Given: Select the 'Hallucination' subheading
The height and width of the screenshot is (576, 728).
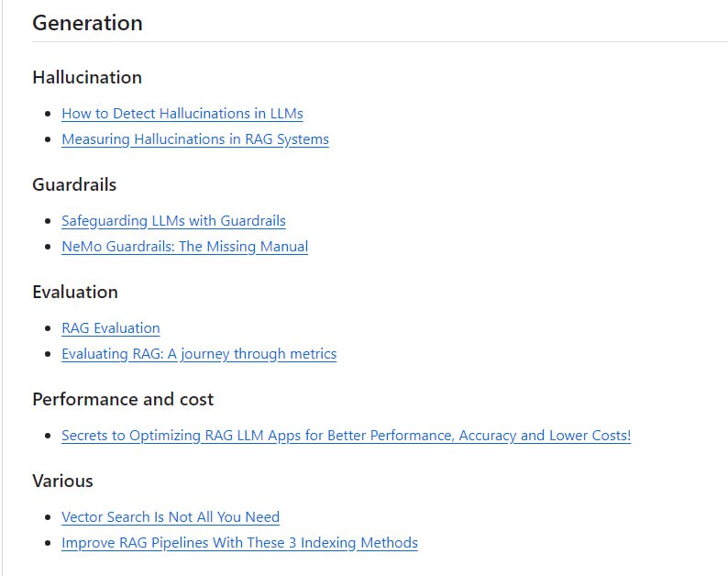Looking at the screenshot, I should click(87, 77).
